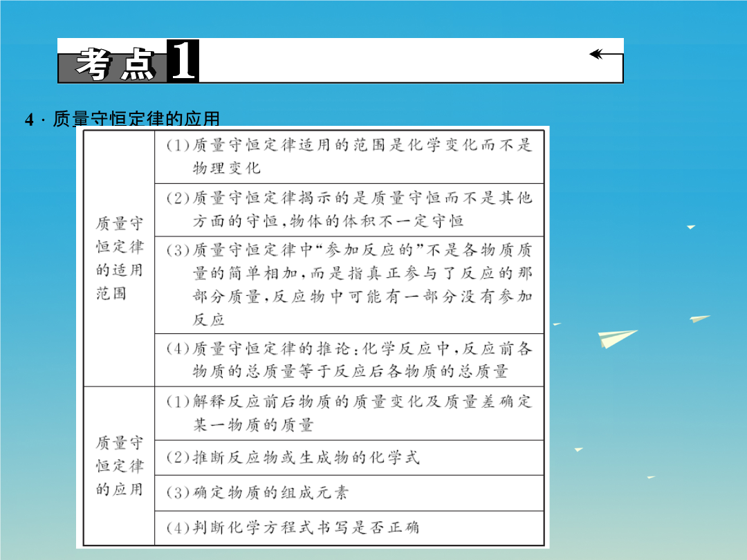Click item (4) 质量守恒定律的推论
Viewport: 747px width, 560px height.
[349, 360]
